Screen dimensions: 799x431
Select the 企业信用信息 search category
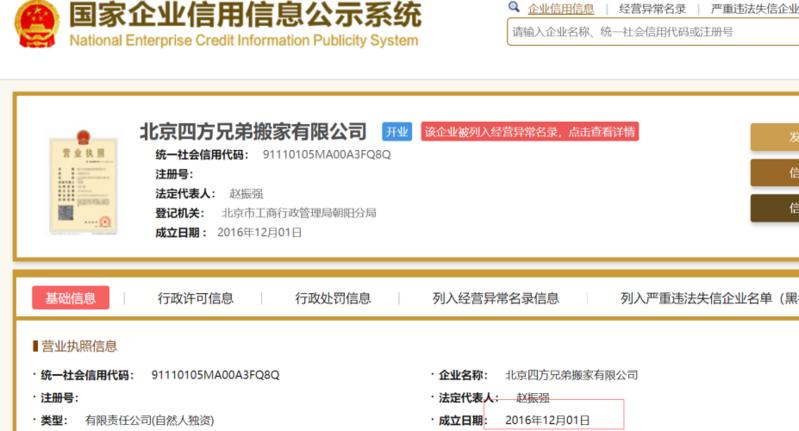(x=561, y=9)
